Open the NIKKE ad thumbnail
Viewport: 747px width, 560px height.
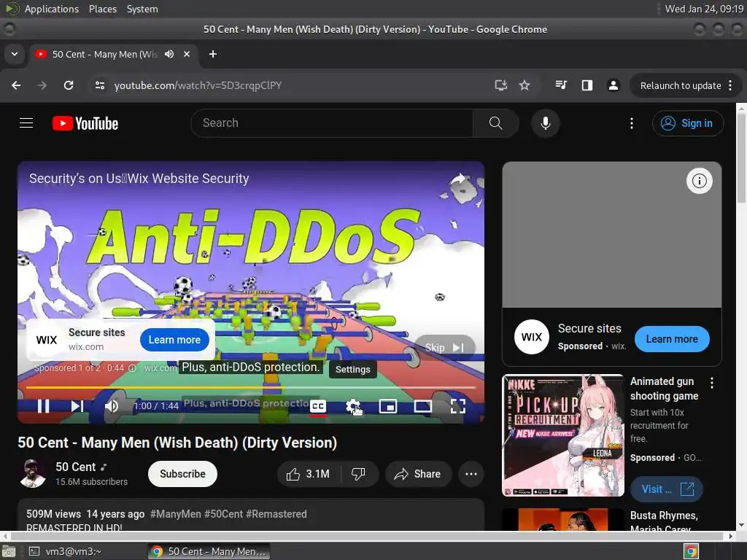coord(563,435)
